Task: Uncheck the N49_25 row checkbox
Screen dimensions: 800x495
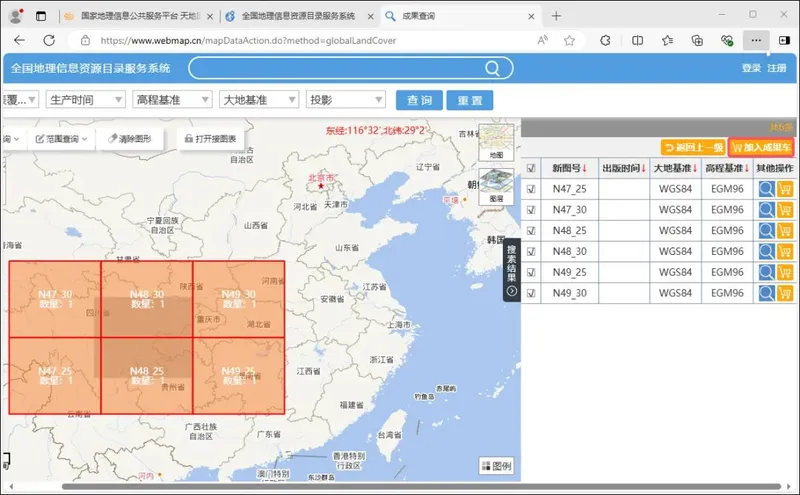Action: [x=531, y=272]
